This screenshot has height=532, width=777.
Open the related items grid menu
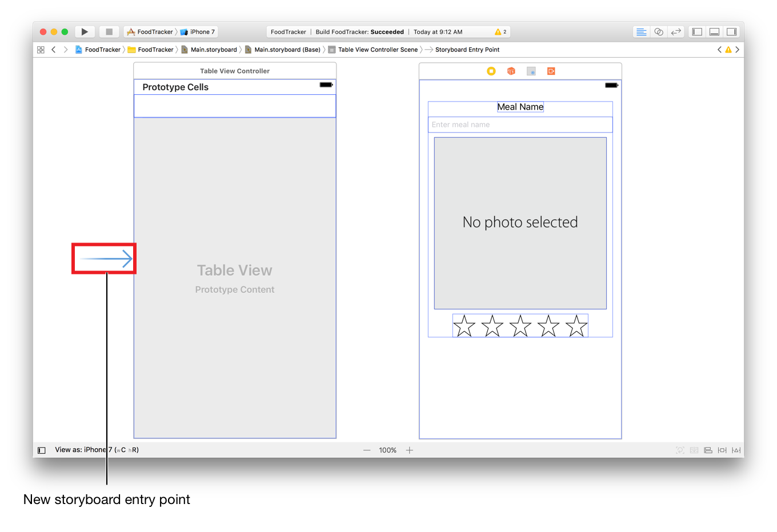[x=41, y=50]
